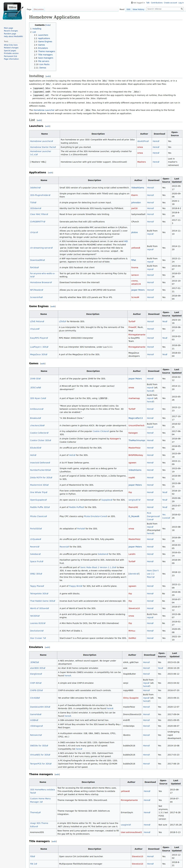The height and width of the screenshot is (868, 186).
Task: Jump to 2.11 Demos in the Contents
Action: coord(40,68)
